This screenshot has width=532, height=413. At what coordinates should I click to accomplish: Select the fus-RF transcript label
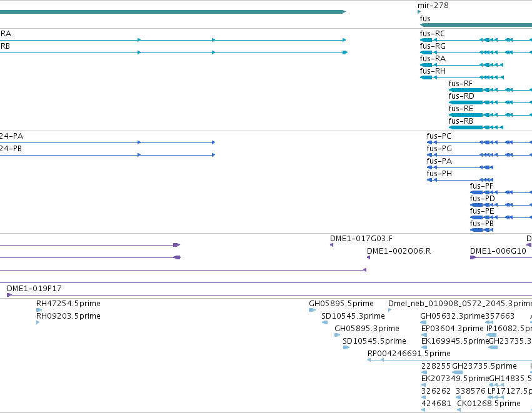pos(460,84)
